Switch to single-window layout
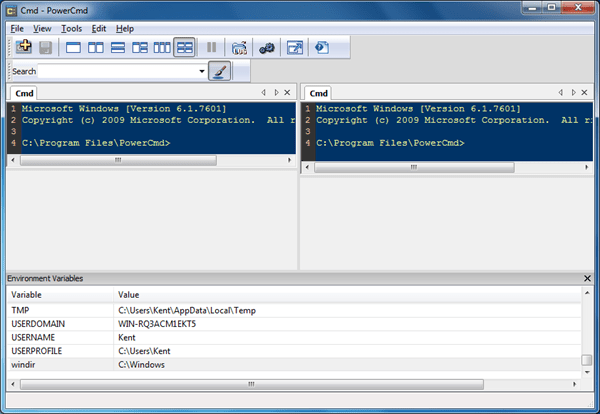This screenshot has height=414, width=600. click(73, 47)
